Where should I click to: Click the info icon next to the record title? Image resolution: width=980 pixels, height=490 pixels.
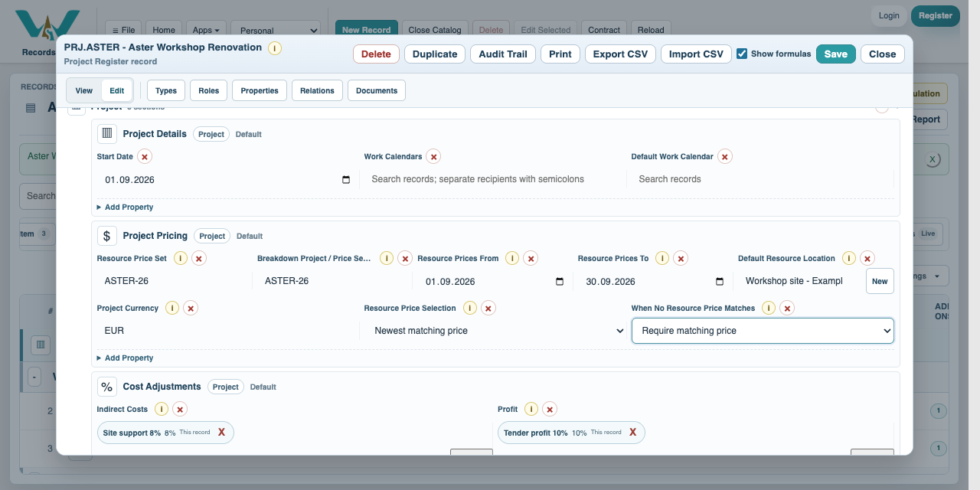point(274,48)
